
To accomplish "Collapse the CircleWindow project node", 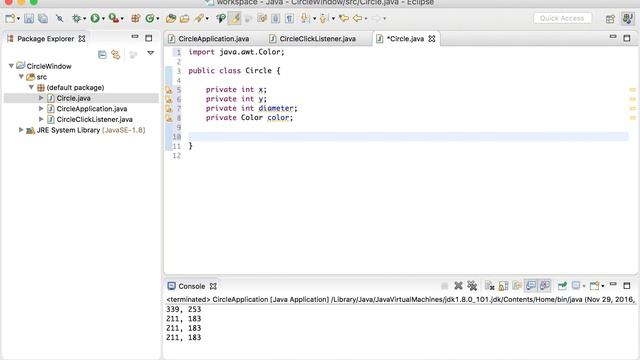I will point(11,66).
